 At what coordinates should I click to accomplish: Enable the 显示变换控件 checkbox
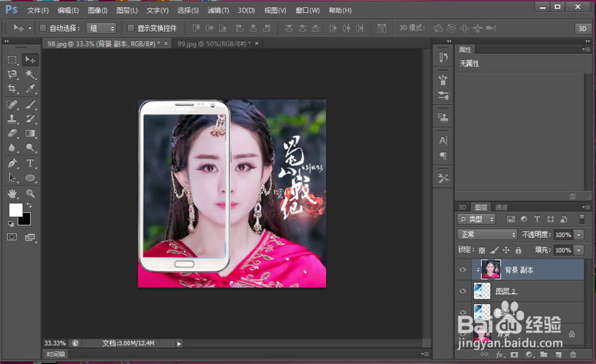point(131,28)
